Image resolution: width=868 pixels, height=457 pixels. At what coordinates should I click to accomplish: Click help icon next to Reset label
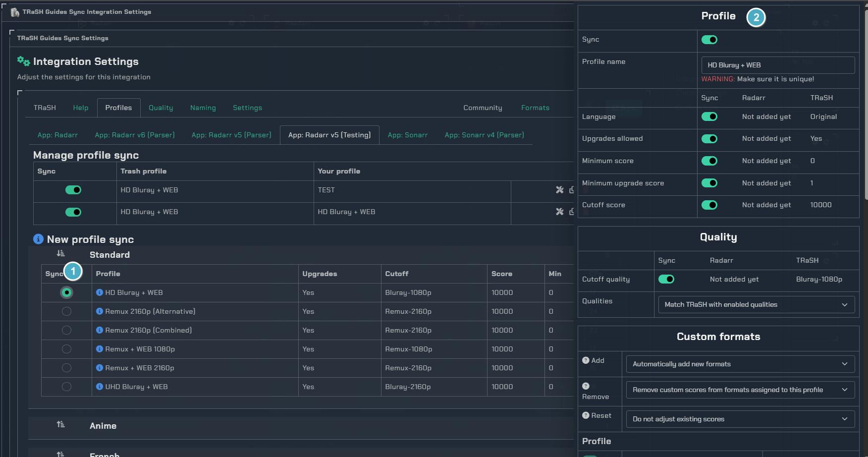[x=586, y=415]
